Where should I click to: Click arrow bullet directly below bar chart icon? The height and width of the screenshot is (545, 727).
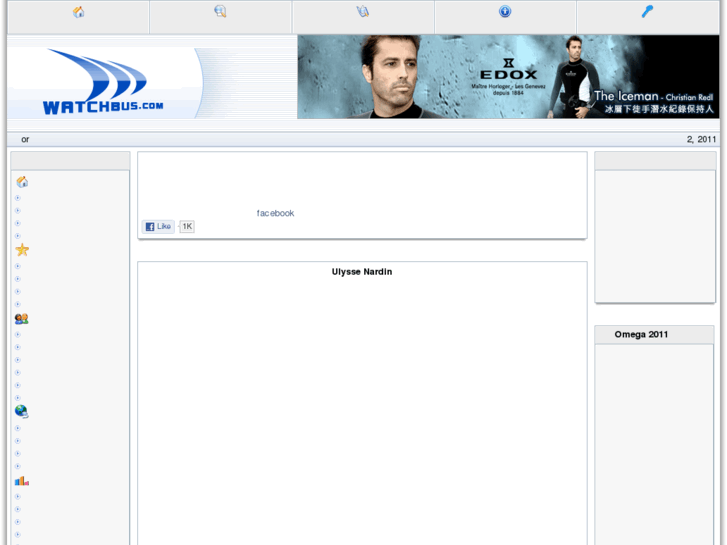(x=18, y=496)
